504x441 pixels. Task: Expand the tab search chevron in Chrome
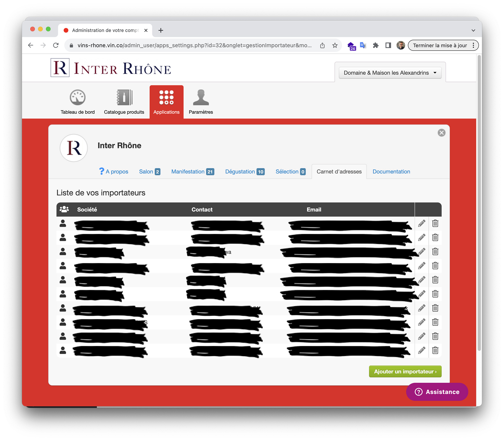pos(473,30)
